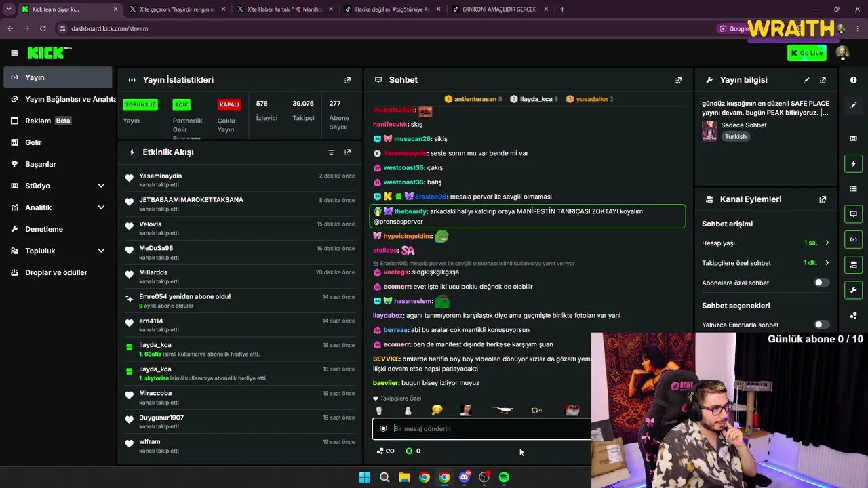Pop out the Sohbet chat panel
This screenshot has width=868, height=488.
click(x=678, y=80)
